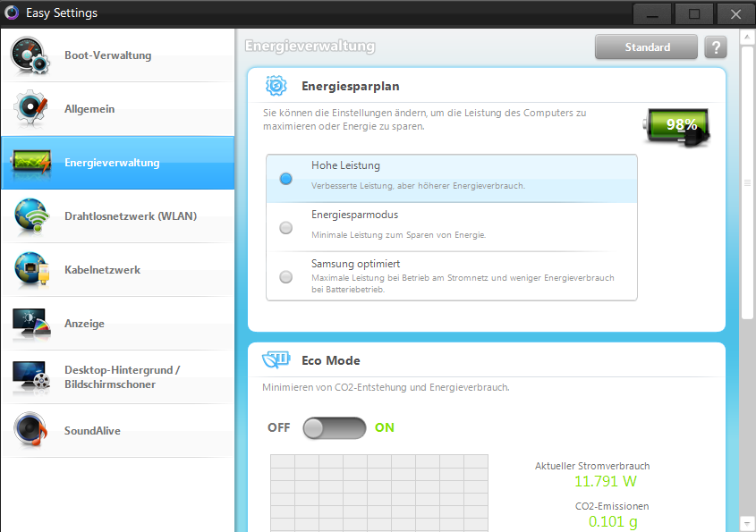Click the Eco Mode leaf battery icon
756x532 pixels.
[276, 359]
